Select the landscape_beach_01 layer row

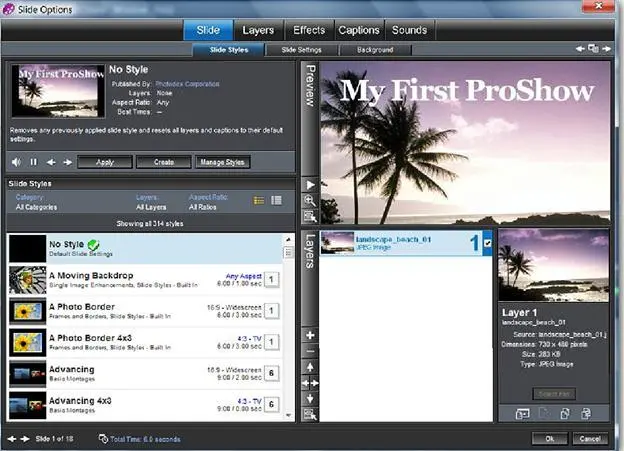click(x=406, y=243)
